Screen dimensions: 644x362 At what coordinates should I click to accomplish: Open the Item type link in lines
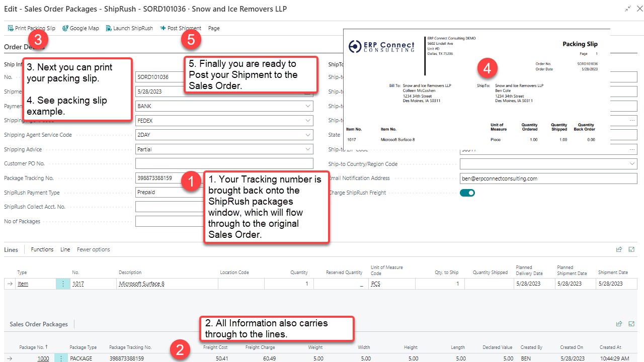[x=23, y=284]
